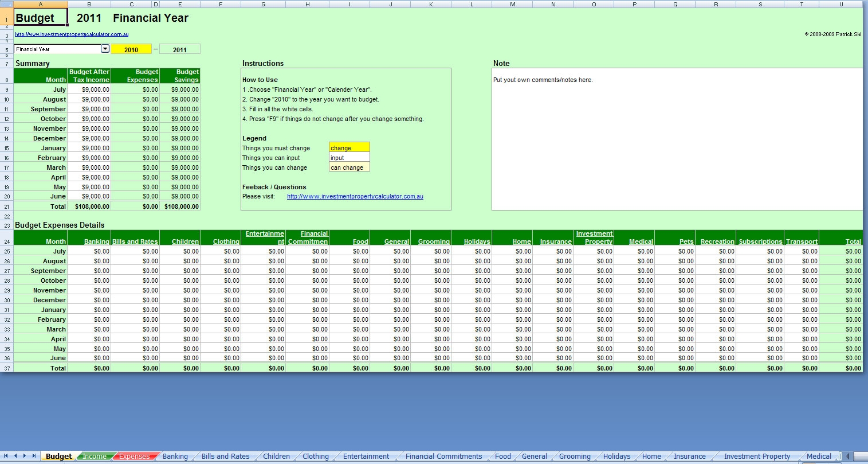Click horizontal scrollbar left arrow

tap(846, 456)
